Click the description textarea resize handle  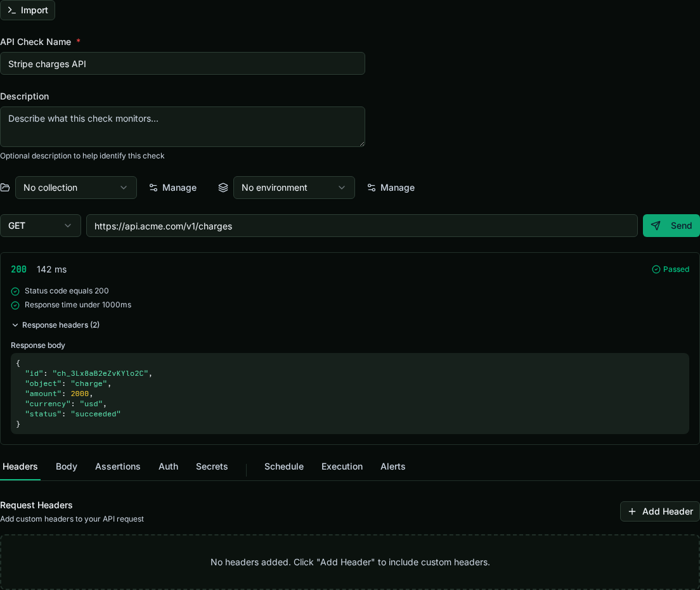tap(362, 144)
